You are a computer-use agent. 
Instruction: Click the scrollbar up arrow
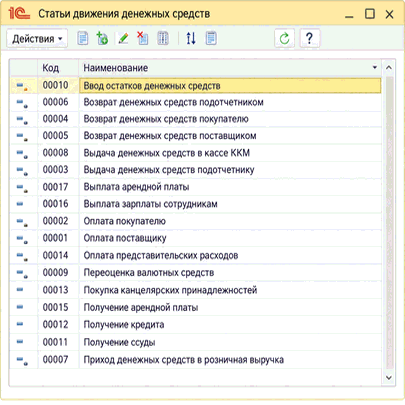[389, 68]
